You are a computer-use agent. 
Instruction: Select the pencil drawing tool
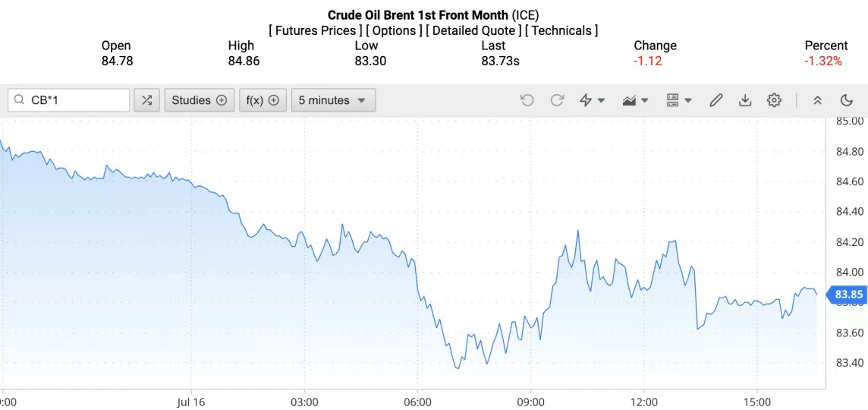coord(715,100)
